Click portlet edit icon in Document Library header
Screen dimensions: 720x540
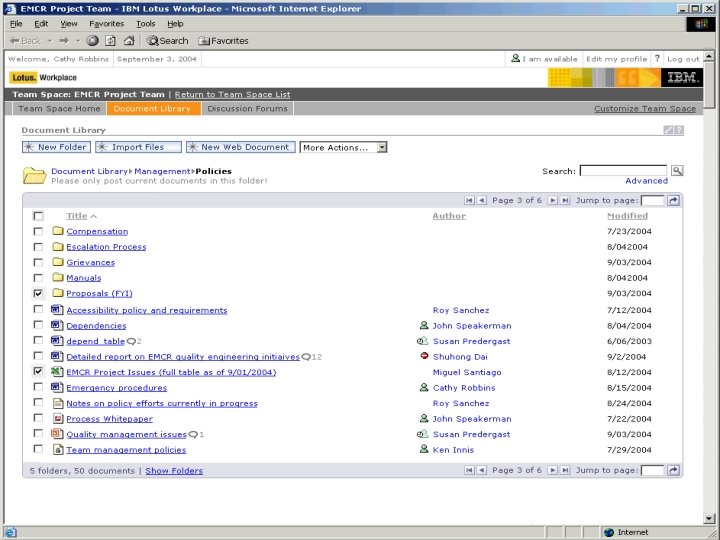[668, 130]
